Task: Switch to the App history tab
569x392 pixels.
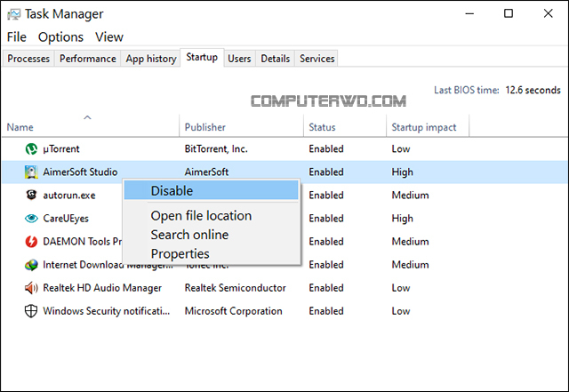Action: pos(150,59)
